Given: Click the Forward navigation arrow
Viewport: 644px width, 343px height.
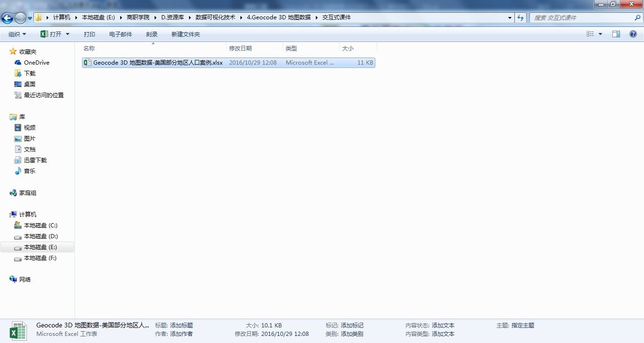Looking at the screenshot, I should [x=20, y=18].
